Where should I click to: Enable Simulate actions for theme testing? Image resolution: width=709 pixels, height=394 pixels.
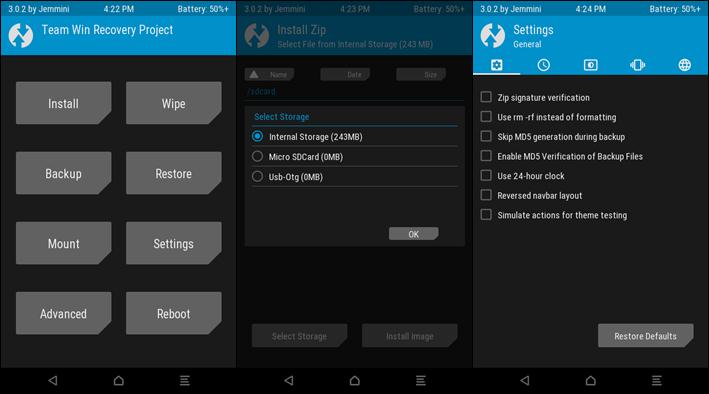[x=486, y=214]
